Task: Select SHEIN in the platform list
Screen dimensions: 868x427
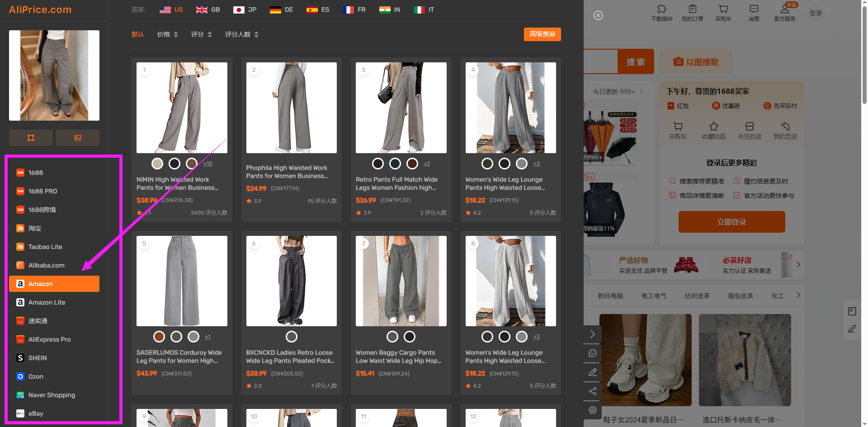Action: coord(38,358)
